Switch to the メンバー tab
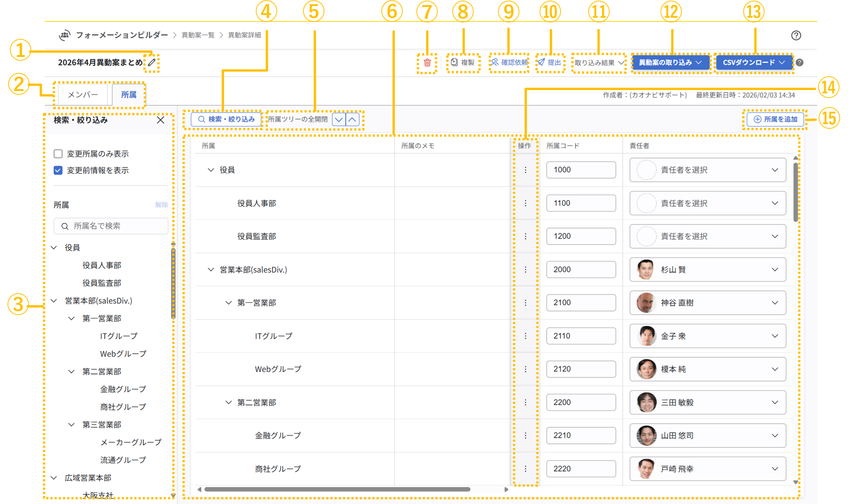848x504 pixels. [x=82, y=94]
